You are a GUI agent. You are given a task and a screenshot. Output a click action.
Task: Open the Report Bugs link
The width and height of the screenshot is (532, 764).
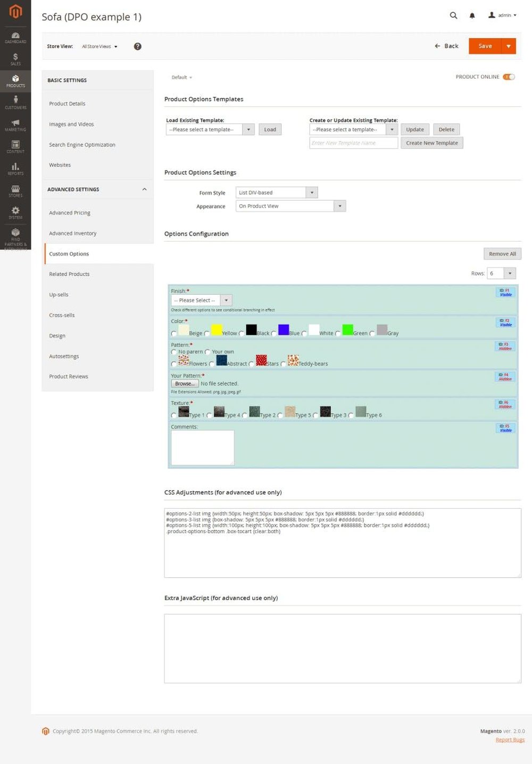pyautogui.click(x=510, y=740)
